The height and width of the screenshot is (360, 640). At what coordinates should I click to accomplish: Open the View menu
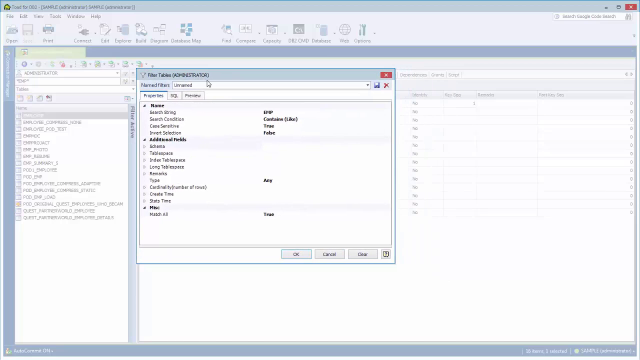pyautogui.click(x=38, y=16)
